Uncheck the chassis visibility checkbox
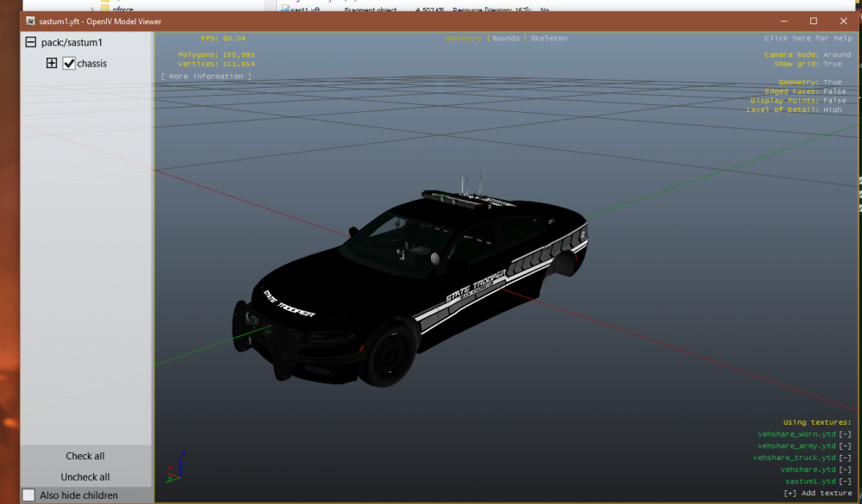 69,63
